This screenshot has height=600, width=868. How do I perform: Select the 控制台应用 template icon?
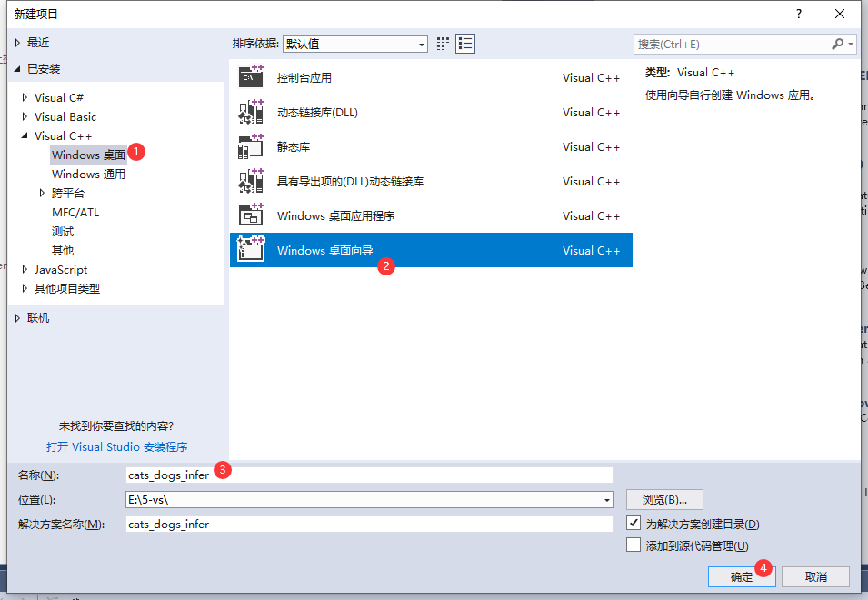click(x=251, y=77)
